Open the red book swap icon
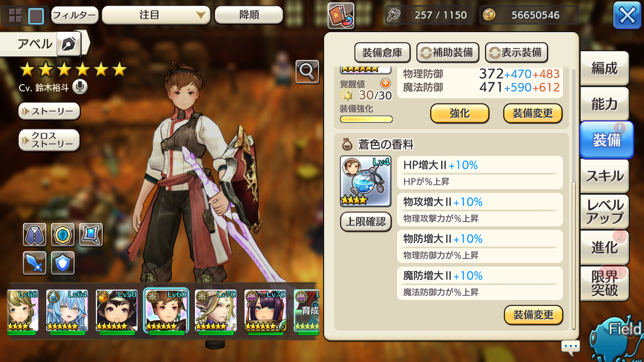This screenshot has height=362, width=644. [341, 15]
